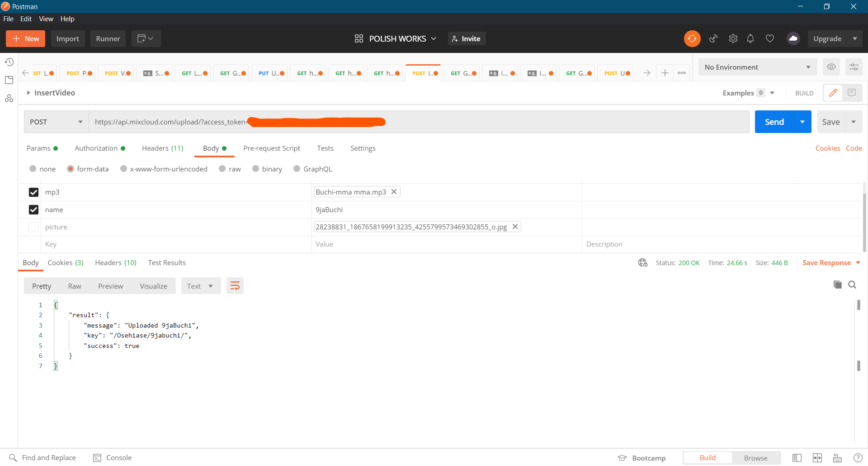Open the Cookies link
Image resolution: width=868 pixels, height=466 pixels.
pos(828,148)
